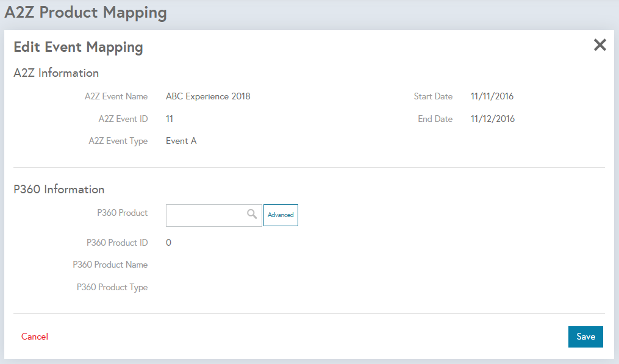Click the 'P360 Product Name' label
Image resolution: width=619 pixels, height=364 pixels.
(110, 265)
